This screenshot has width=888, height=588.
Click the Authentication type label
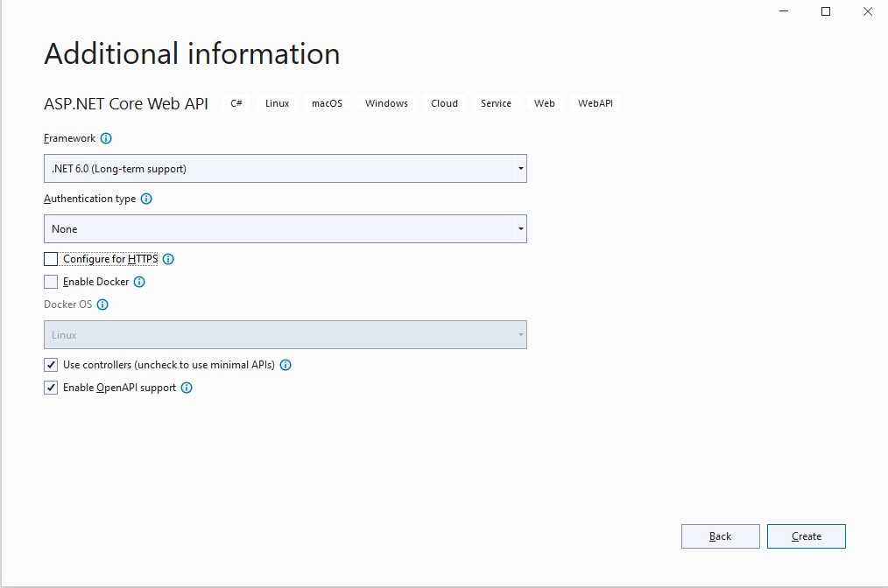[89, 199]
